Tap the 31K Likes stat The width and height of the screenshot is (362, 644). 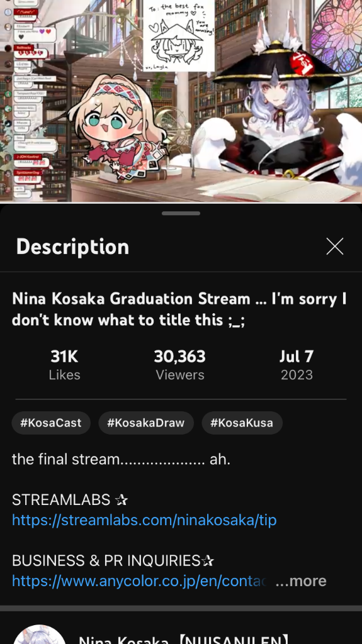point(65,365)
